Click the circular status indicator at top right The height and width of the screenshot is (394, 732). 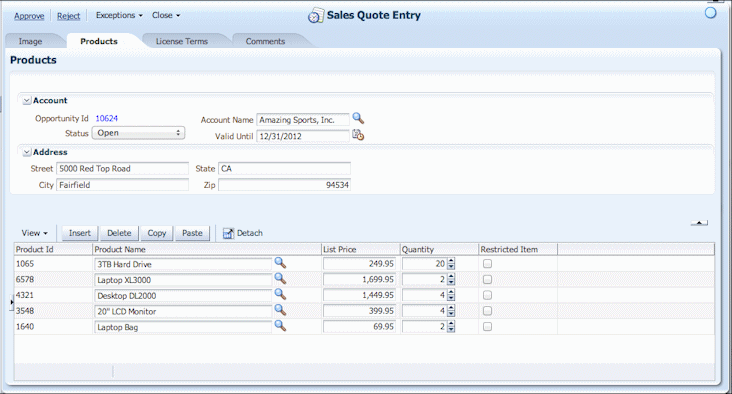710,13
